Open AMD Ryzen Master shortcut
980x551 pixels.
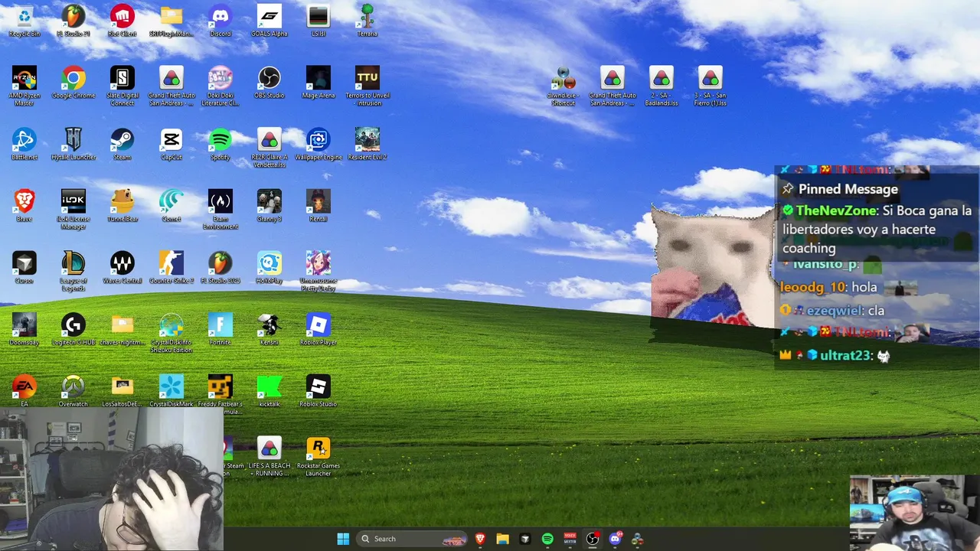pyautogui.click(x=24, y=86)
